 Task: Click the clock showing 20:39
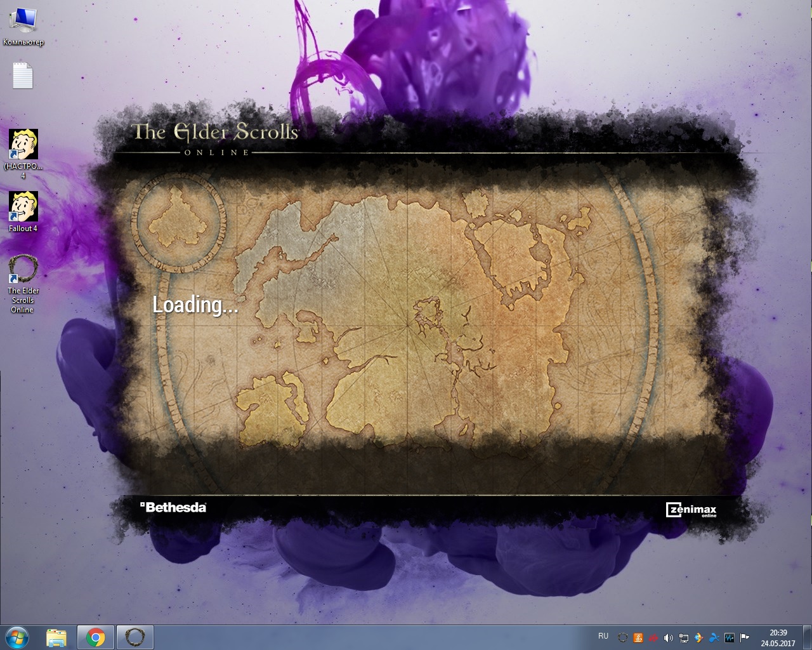click(x=778, y=637)
